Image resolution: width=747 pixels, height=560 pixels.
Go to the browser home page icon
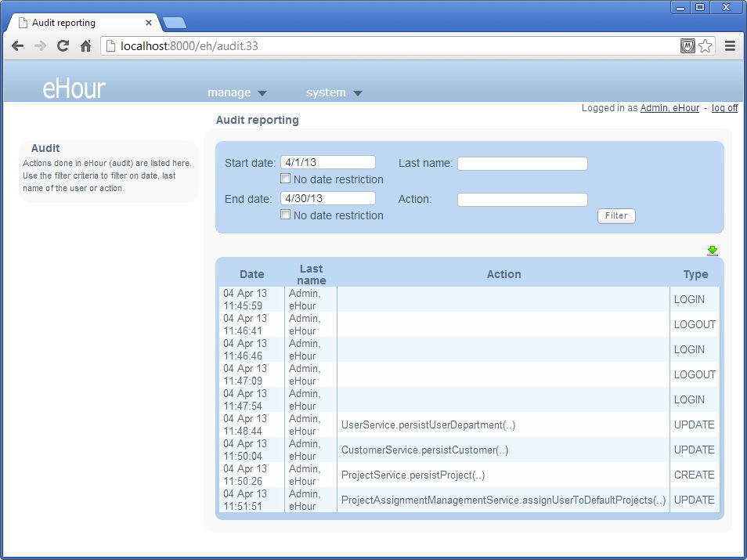coord(86,45)
